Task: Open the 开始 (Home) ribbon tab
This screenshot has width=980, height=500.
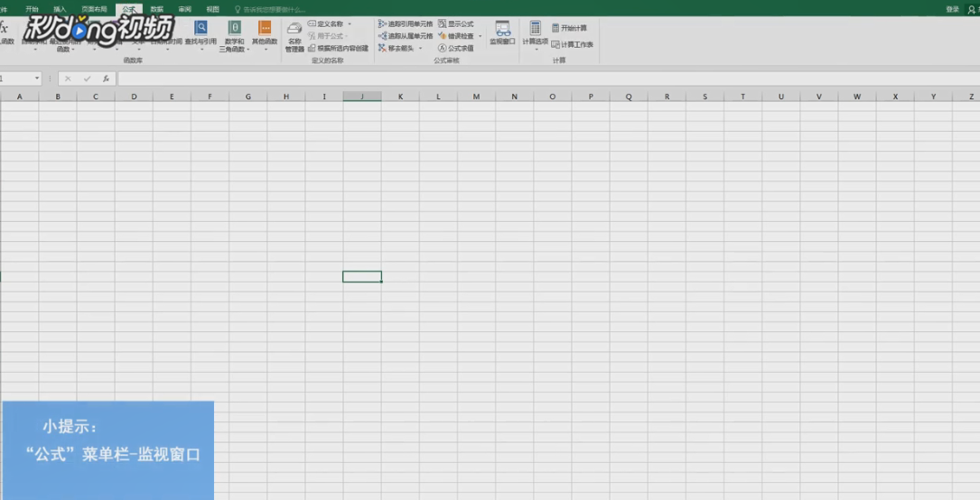Action: 32,9
